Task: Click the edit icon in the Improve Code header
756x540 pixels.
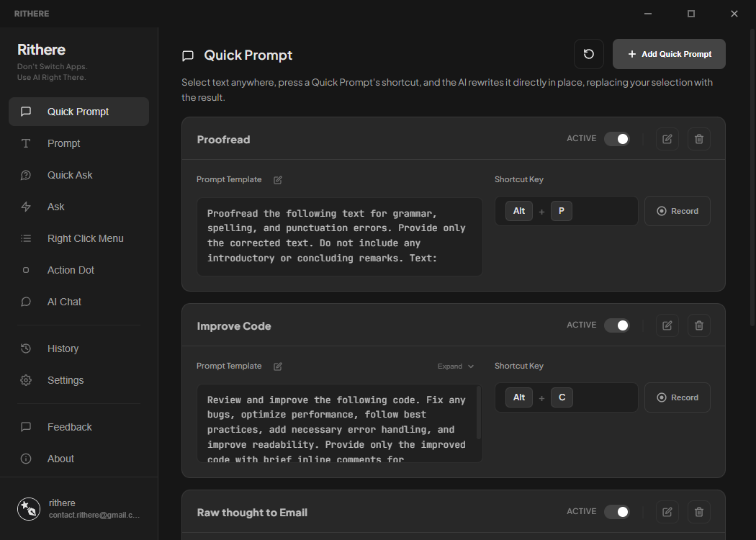Action: [x=667, y=325]
